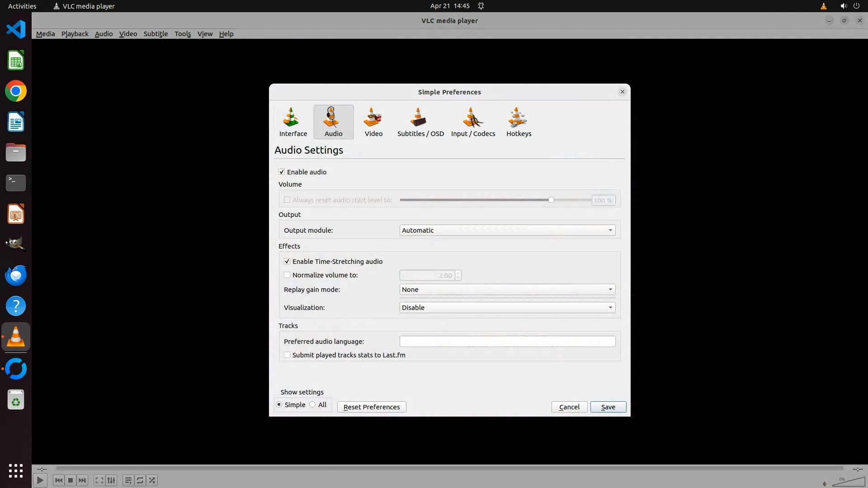Open the Visualization dropdown
This screenshot has height=488, width=868.
coord(507,308)
